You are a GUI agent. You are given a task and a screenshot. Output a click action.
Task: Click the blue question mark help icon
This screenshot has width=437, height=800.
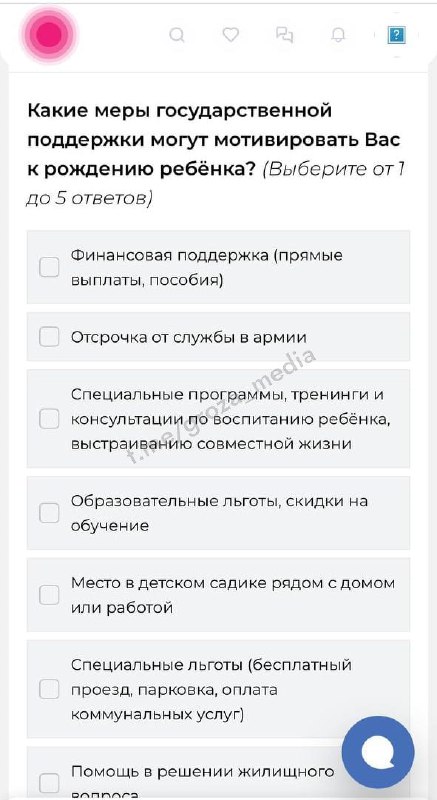(x=396, y=35)
